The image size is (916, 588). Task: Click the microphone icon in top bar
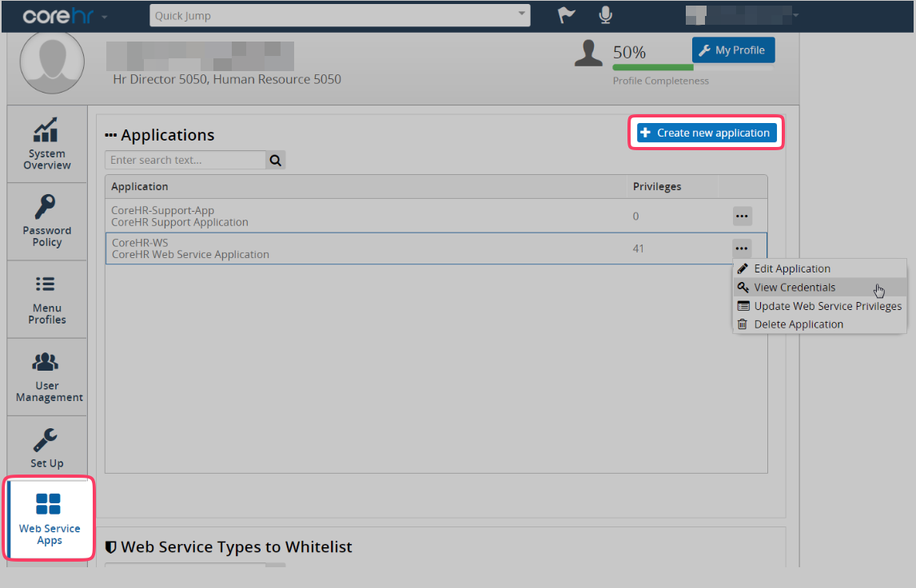click(x=605, y=15)
